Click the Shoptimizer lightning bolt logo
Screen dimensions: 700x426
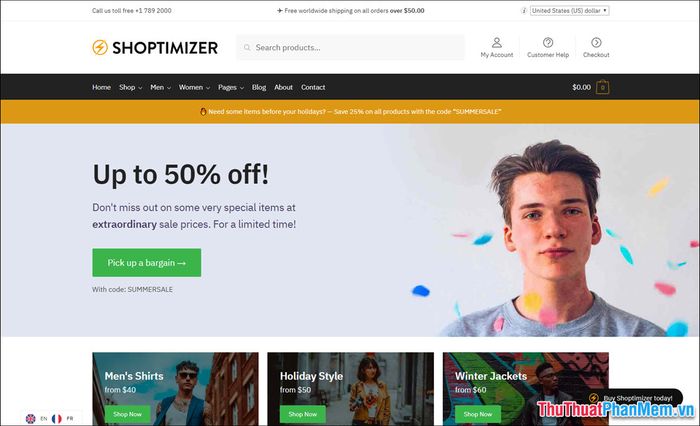(100, 47)
